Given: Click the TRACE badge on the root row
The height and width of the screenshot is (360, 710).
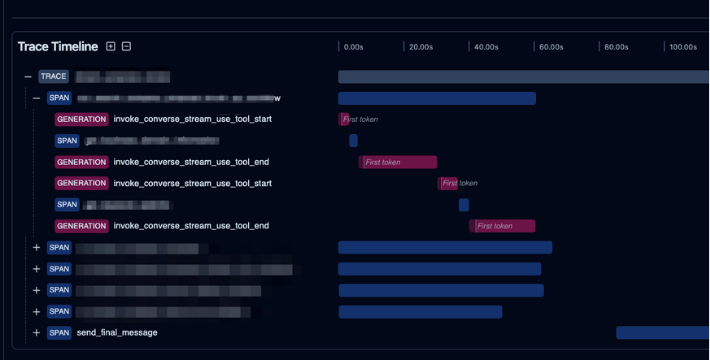Looking at the screenshot, I should [x=53, y=77].
